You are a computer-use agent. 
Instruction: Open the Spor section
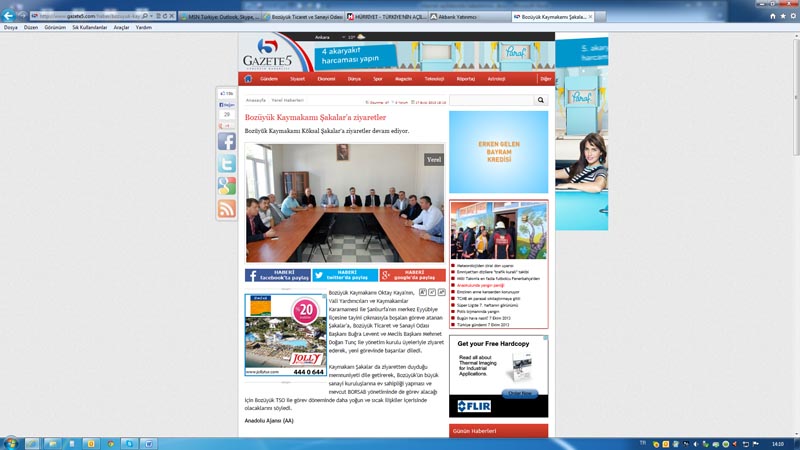point(378,79)
